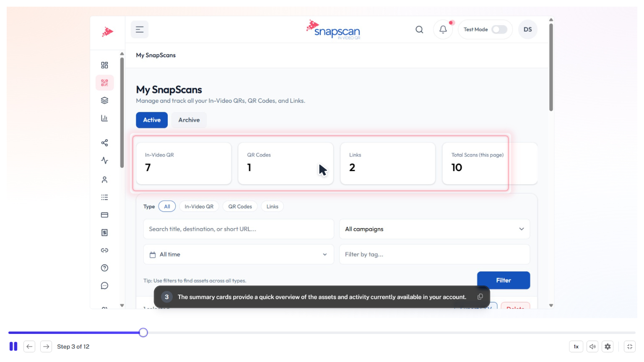Click the SnapScan arrow logo in sidebar
Viewport: 644px width, 362px height.
tap(107, 32)
